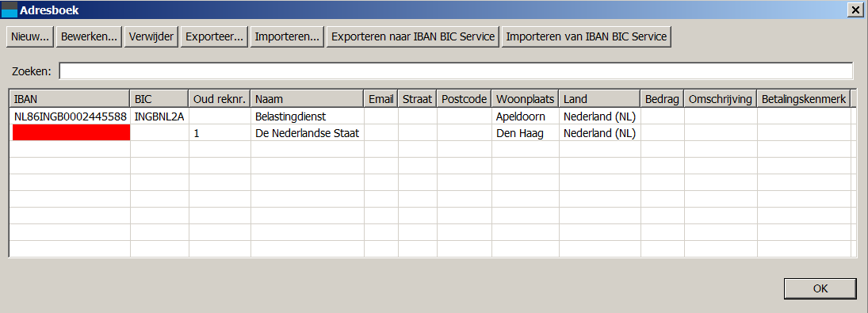868x313 pixels.
Task: Sort by the BIC column header
Action: click(159, 99)
